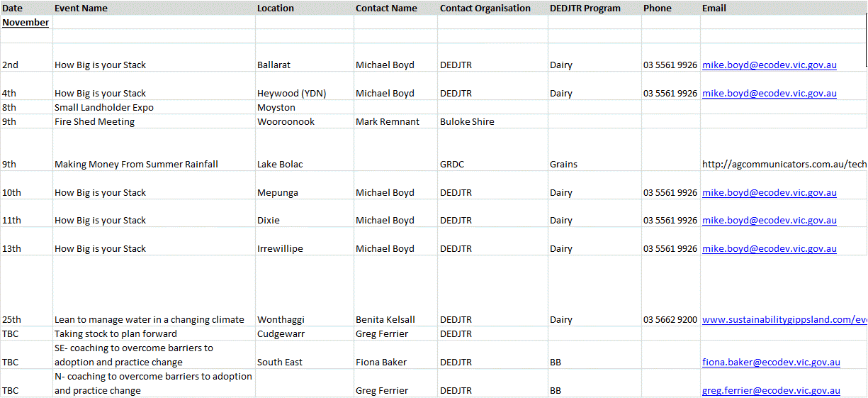The image size is (868, 398).
Task: Select the 03 5662 9200 phone cell
Action: click(670, 319)
